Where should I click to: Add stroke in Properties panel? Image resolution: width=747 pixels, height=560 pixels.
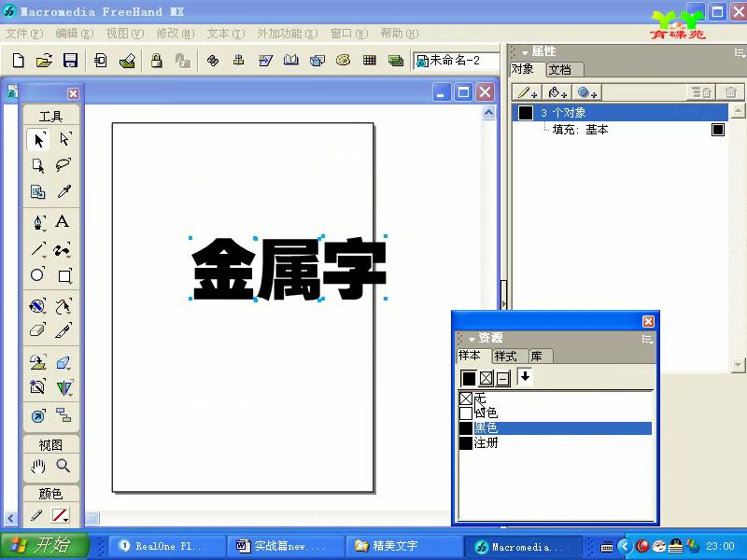click(x=528, y=91)
